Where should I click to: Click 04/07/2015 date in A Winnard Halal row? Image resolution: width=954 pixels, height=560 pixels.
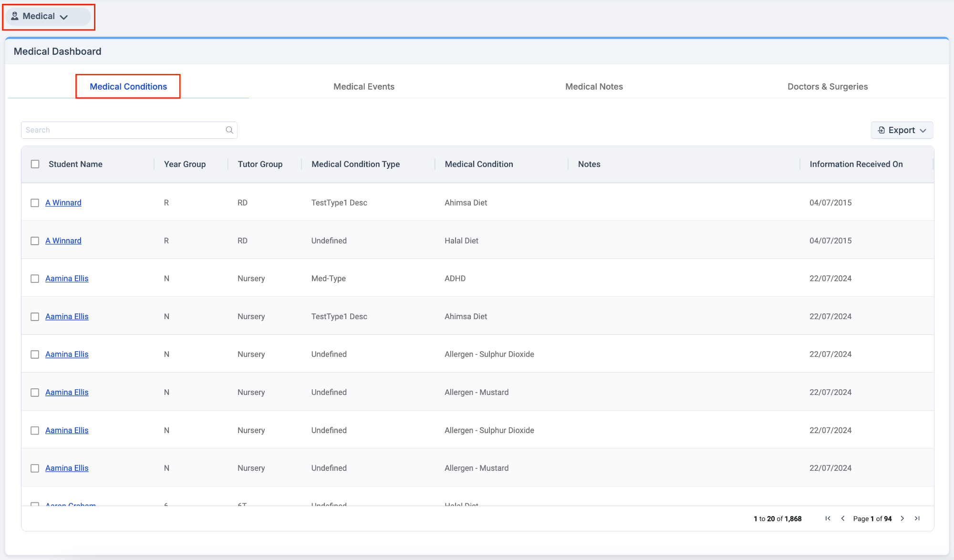tap(830, 241)
